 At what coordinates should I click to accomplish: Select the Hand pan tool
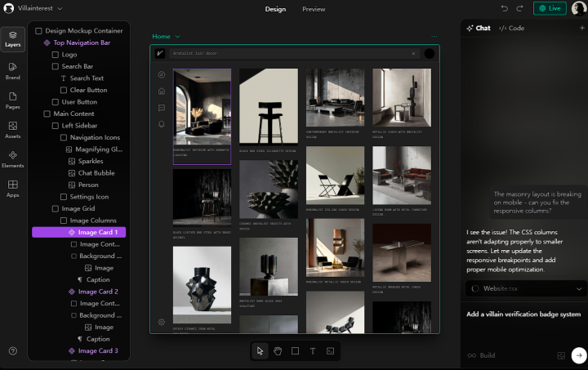[x=278, y=351]
